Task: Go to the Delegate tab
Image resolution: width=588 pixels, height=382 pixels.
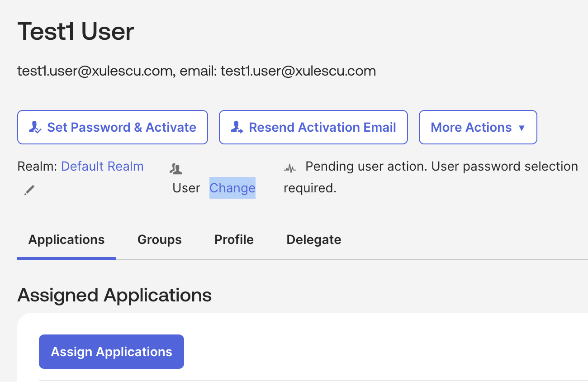Action: pyautogui.click(x=314, y=239)
